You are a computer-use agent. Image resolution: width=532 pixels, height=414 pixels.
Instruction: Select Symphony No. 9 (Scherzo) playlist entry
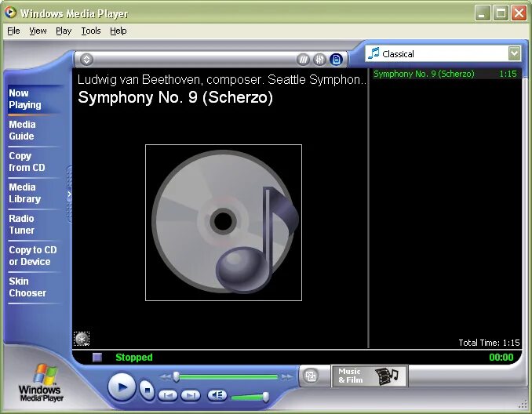[x=445, y=74]
